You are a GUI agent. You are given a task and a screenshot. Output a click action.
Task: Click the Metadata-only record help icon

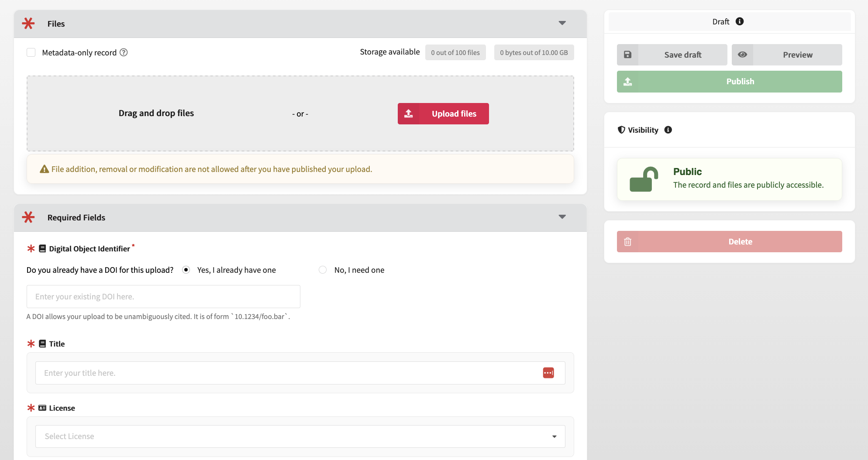click(124, 52)
